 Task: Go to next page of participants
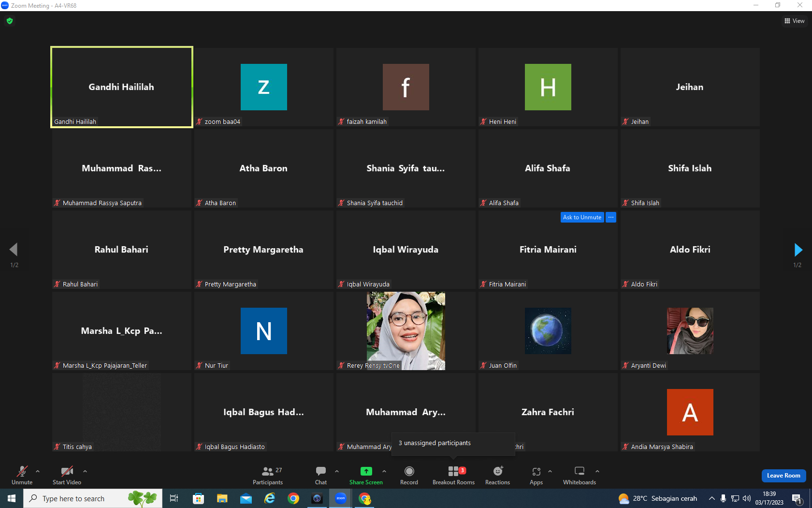coord(798,250)
